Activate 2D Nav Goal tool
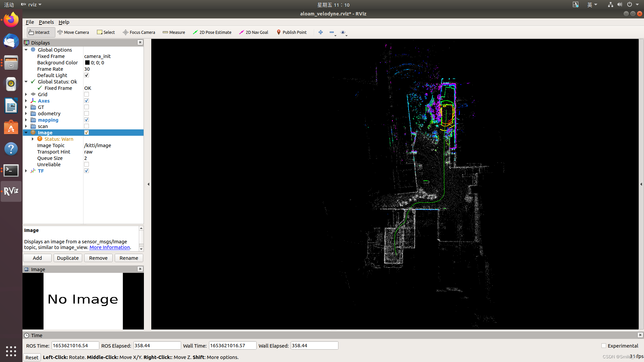The image size is (644, 362). coord(254,33)
